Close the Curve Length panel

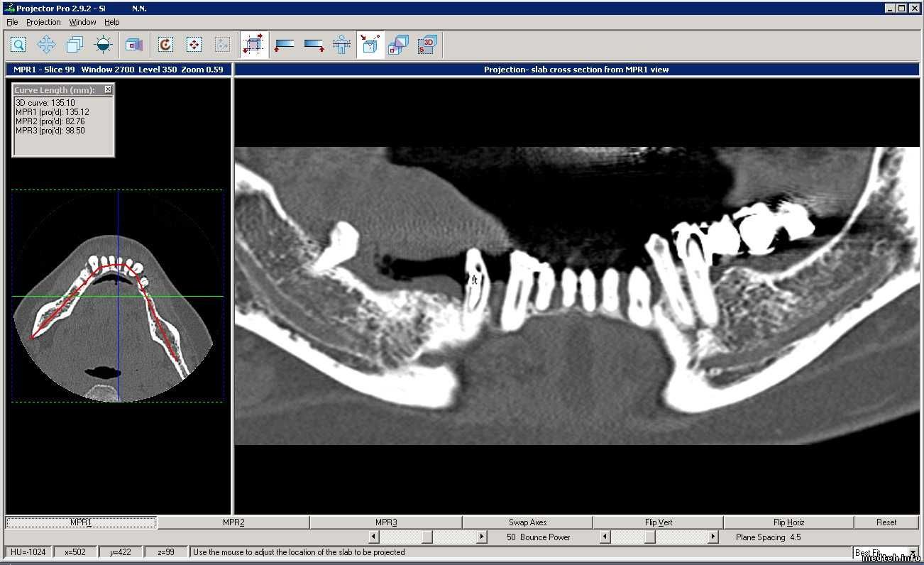(x=108, y=90)
